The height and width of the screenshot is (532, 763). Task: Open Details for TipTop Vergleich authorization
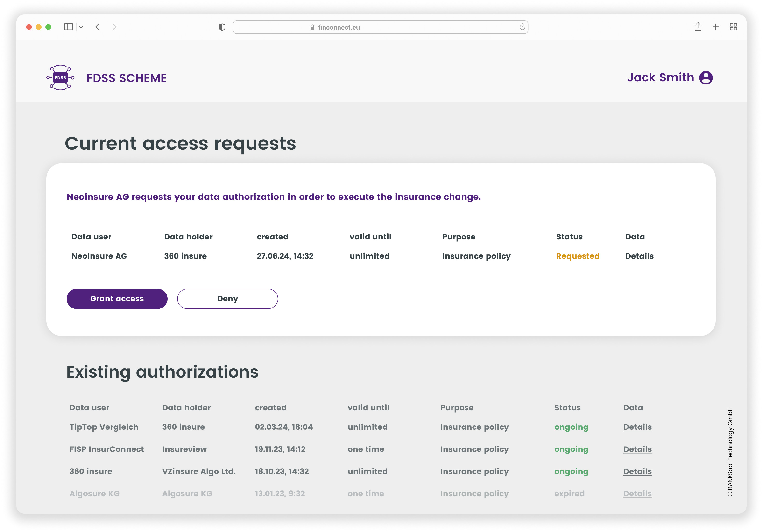637,427
